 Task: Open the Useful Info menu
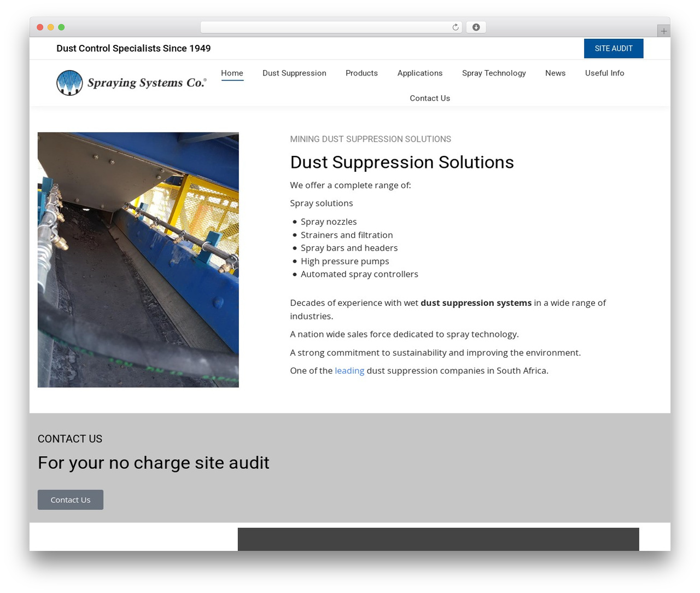604,73
